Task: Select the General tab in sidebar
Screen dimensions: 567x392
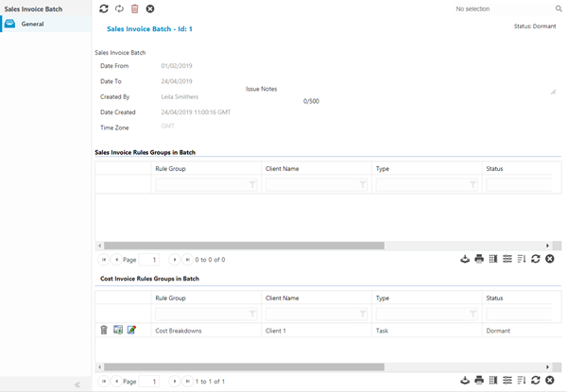Action: tap(33, 24)
